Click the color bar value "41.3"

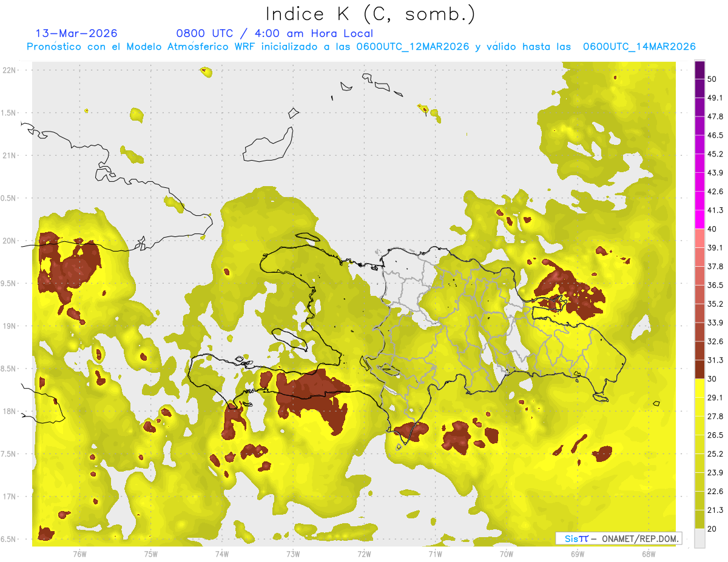tap(715, 210)
